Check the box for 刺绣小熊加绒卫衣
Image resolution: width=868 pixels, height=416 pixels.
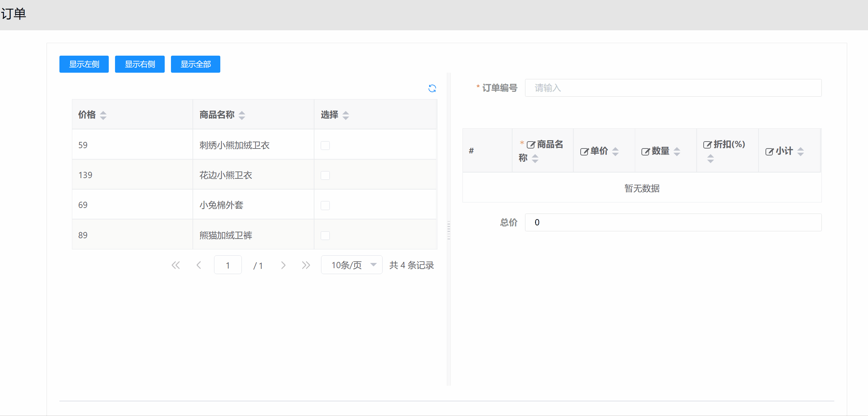click(x=325, y=145)
